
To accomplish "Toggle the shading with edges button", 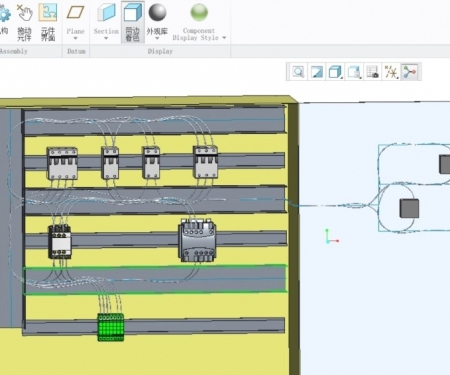I will point(133,22).
